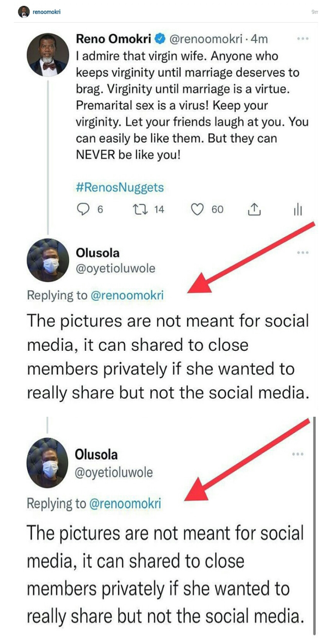
Task: Open three-dot menu on Reno Omokri's tweet
Action: click(x=302, y=39)
